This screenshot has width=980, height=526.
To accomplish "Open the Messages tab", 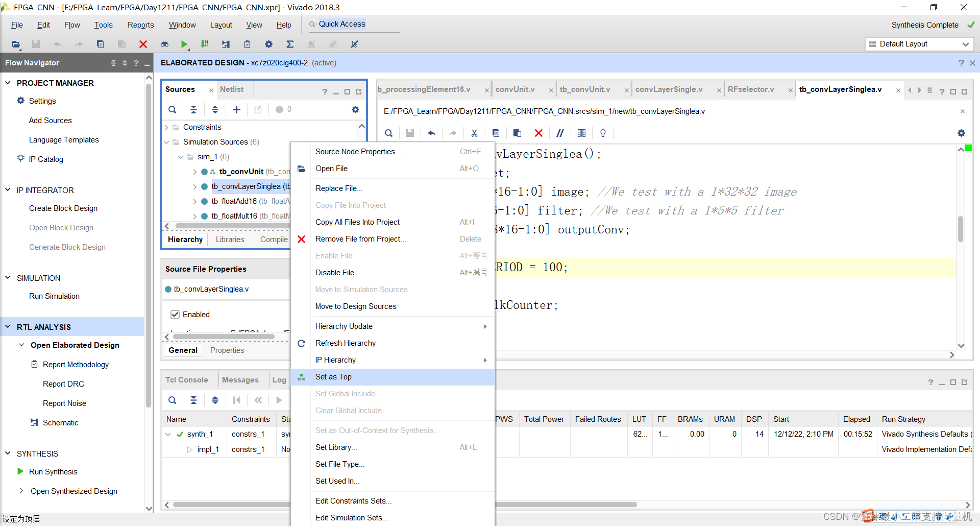I will [240, 380].
